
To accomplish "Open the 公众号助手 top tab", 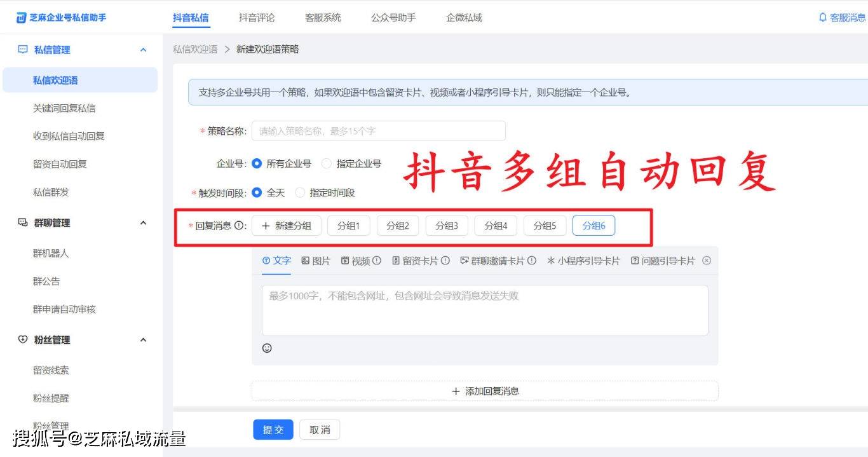I will point(393,18).
